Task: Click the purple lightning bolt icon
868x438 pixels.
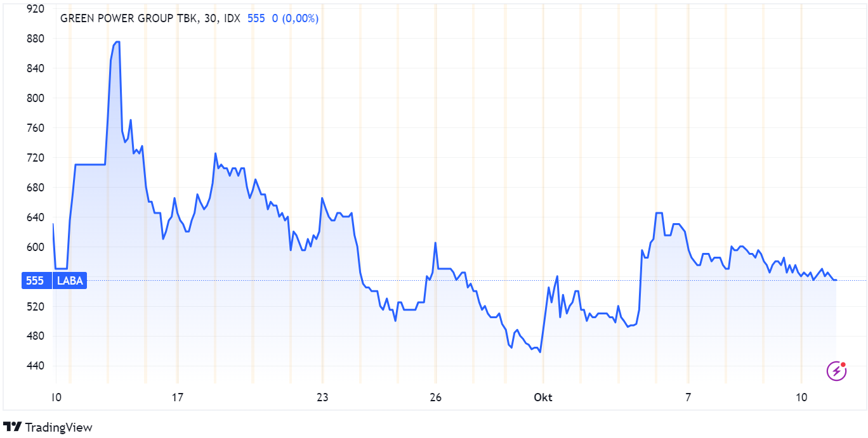Action: coord(836,370)
